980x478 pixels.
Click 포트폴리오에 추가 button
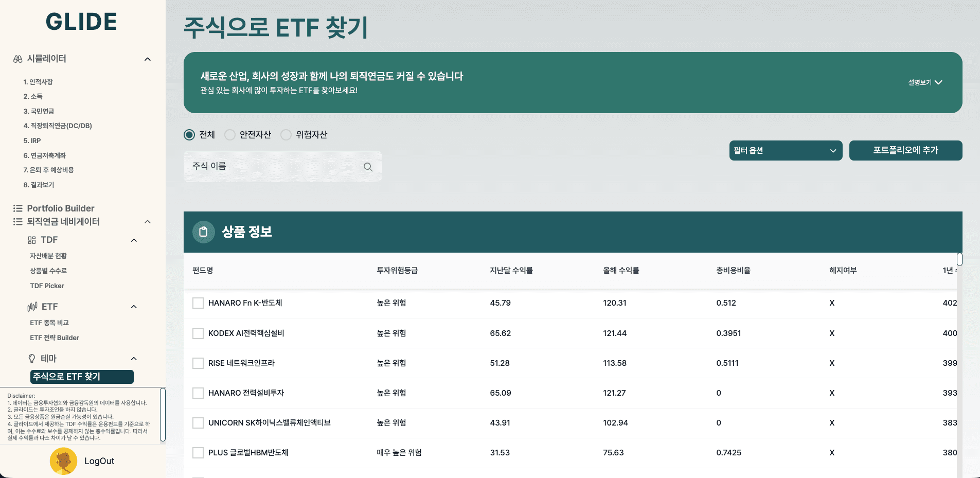click(905, 151)
